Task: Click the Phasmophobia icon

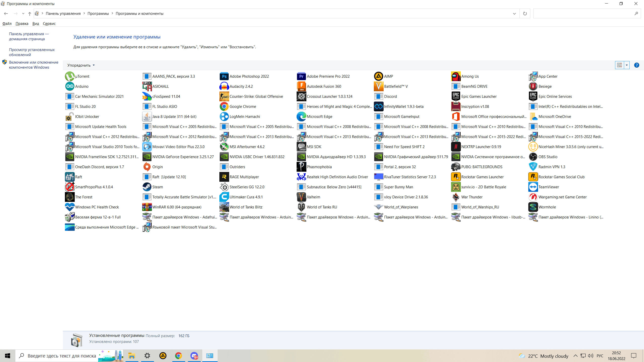Action: 301,167
